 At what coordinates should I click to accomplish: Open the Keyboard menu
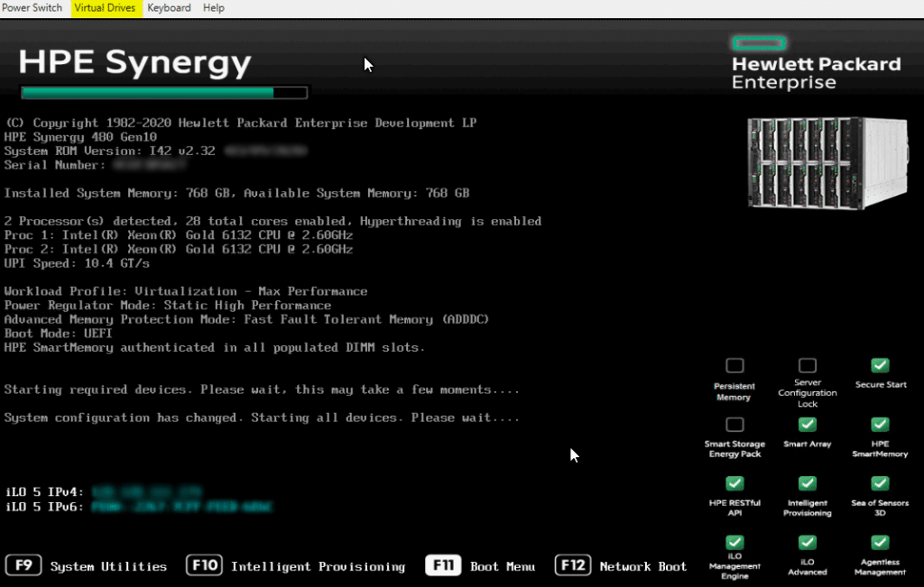coord(168,8)
